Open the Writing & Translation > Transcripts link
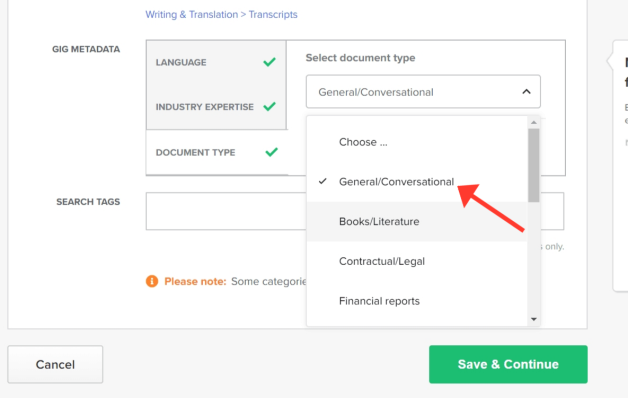 [221, 14]
